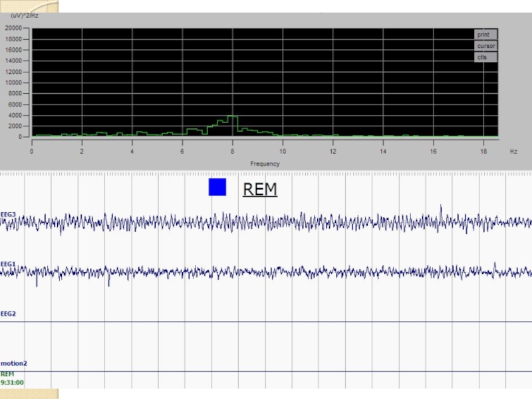The height and width of the screenshot is (399, 532).
Task: Click the green REM stage label
Action: click(x=7, y=374)
